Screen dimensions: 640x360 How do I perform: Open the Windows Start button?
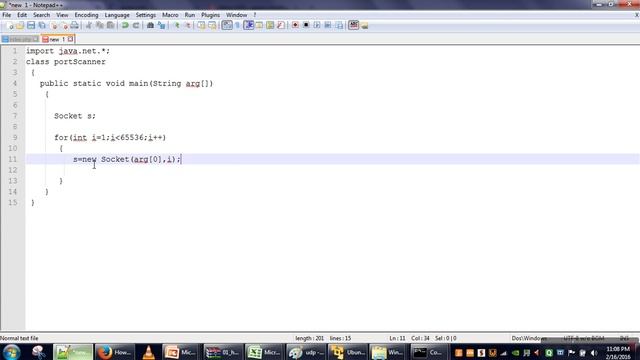11,352
